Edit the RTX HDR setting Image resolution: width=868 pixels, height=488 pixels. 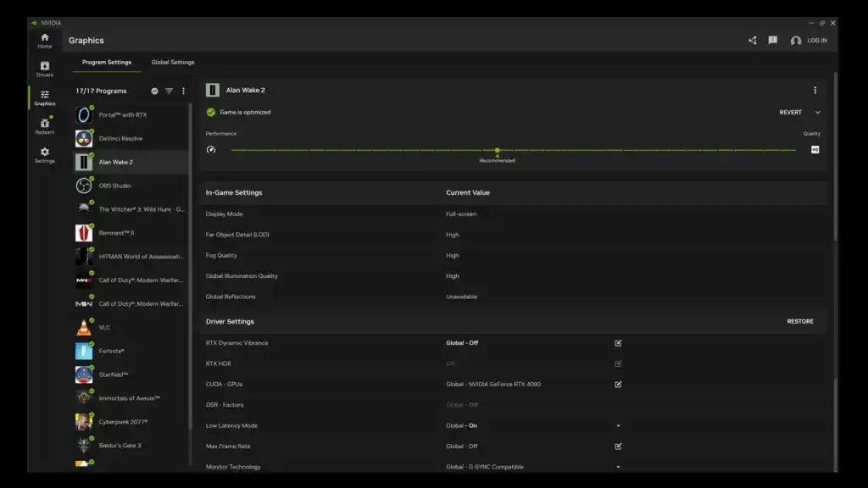point(618,363)
